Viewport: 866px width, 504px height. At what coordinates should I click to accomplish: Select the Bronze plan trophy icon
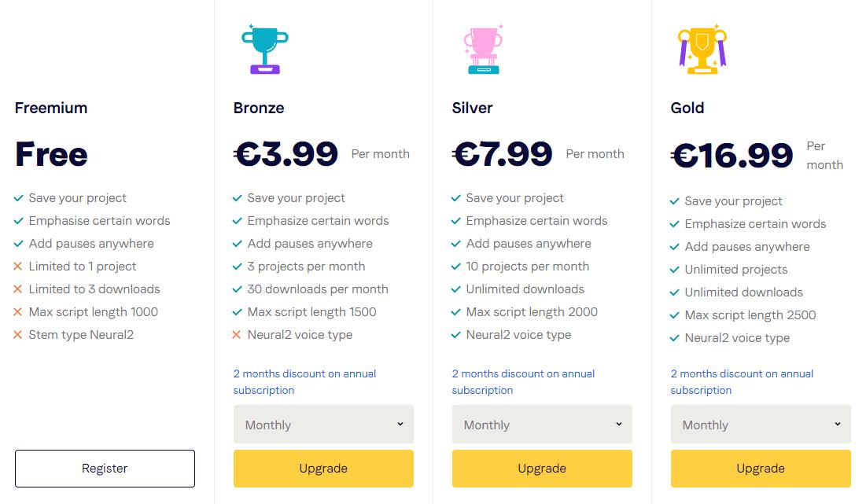[x=264, y=49]
